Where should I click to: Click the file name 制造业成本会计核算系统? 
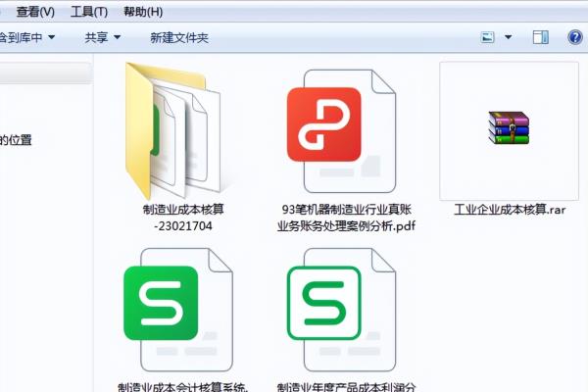[x=183, y=387]
